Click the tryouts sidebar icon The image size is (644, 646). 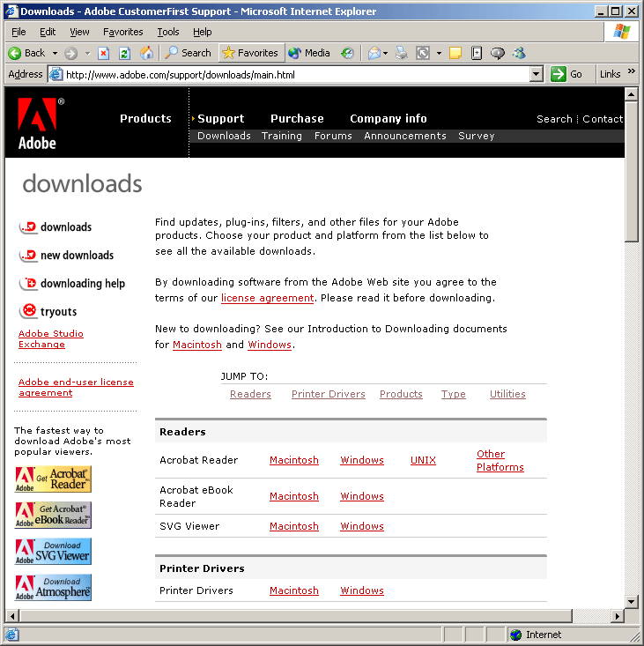click(x=28, y=311)
